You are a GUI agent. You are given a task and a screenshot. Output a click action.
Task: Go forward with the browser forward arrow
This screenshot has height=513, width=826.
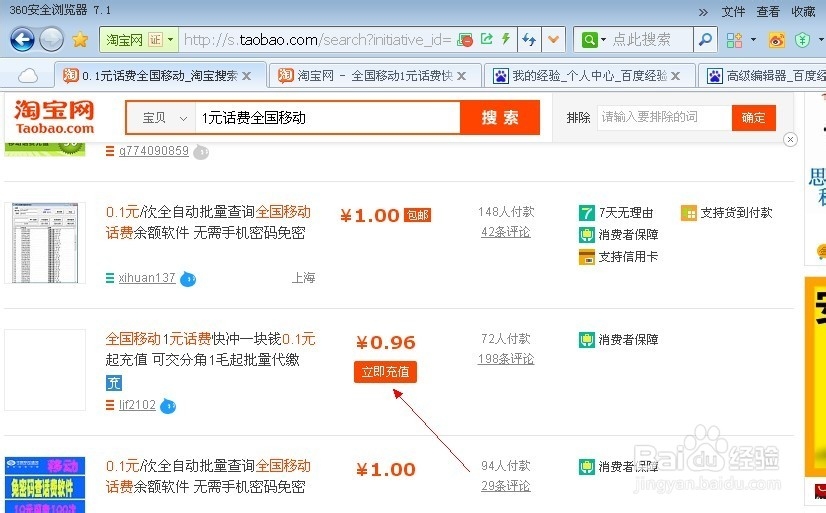(52, 40)
